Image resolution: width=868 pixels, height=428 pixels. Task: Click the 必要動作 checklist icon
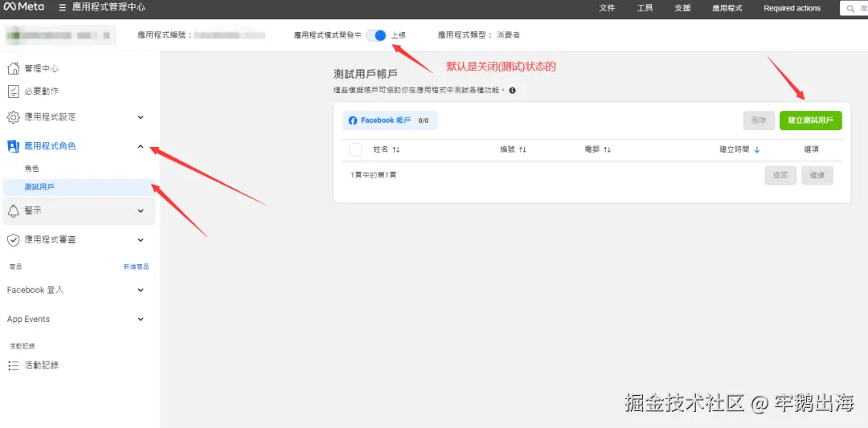click(14, 92)
